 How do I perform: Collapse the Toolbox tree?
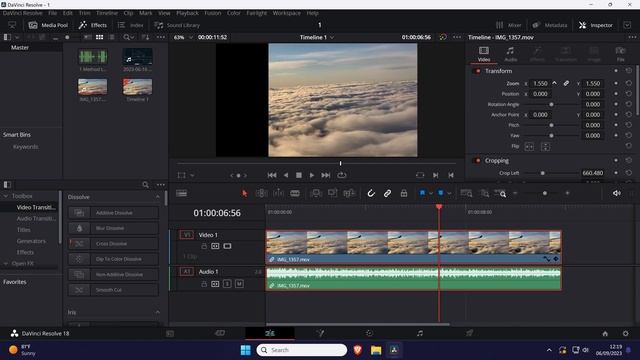(6, 196)
